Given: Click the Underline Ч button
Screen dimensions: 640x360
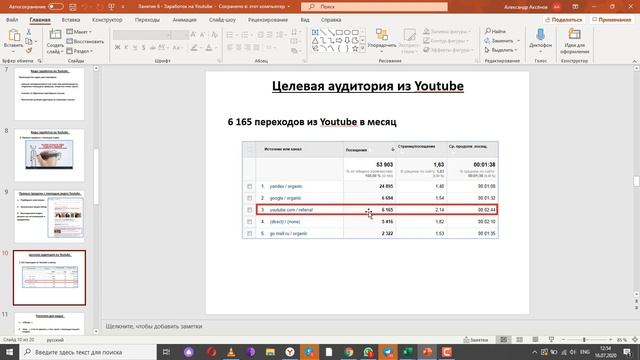Looking at the screenshot, I should (x=135, y=48).
